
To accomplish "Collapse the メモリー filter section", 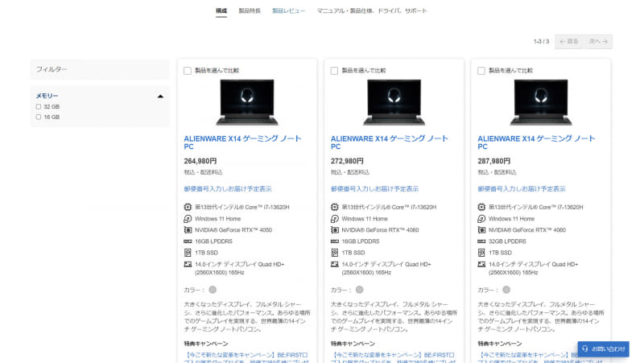I will click(x=160, y=96).
